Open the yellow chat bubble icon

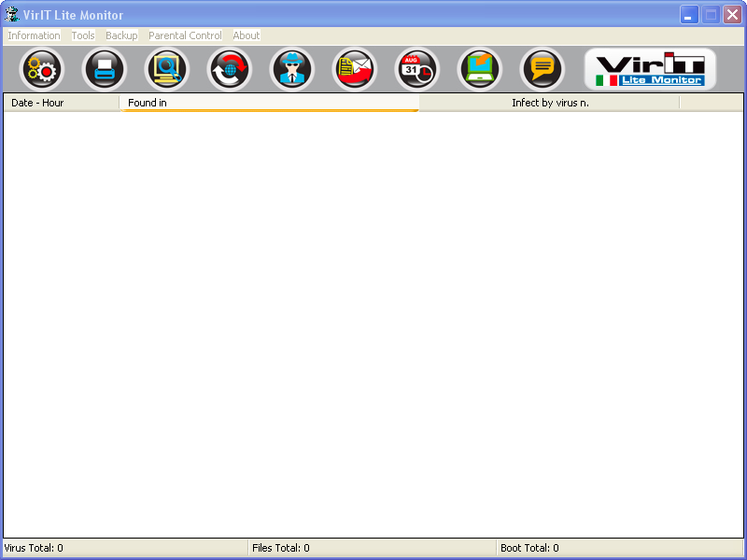[542, 69]
